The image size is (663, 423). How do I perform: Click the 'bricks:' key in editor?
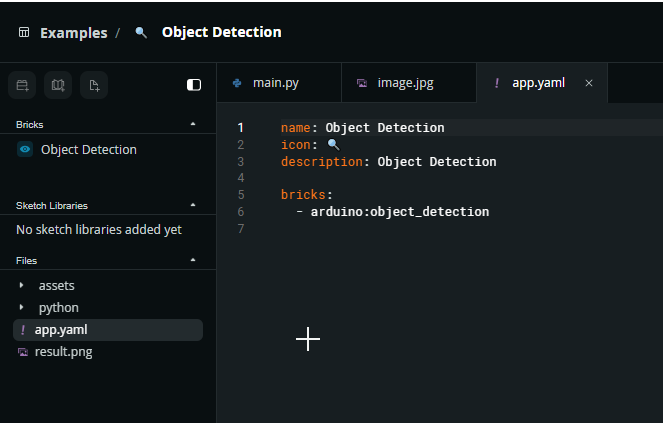click(x=307, y=195)
